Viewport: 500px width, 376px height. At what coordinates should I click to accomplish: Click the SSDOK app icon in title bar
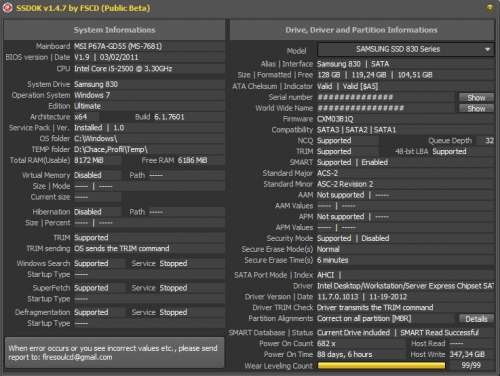(8, 8)
